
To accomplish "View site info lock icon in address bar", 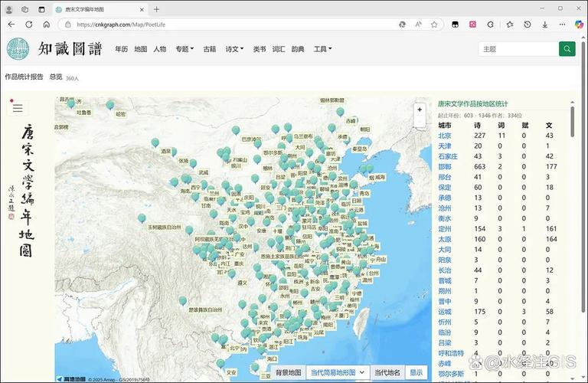I will tap(68, 25).
